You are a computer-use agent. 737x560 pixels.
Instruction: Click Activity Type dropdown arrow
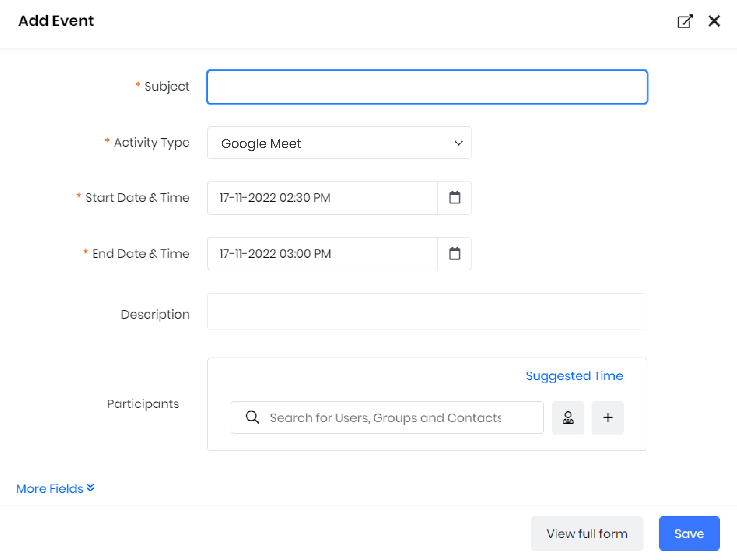(459, 143)
